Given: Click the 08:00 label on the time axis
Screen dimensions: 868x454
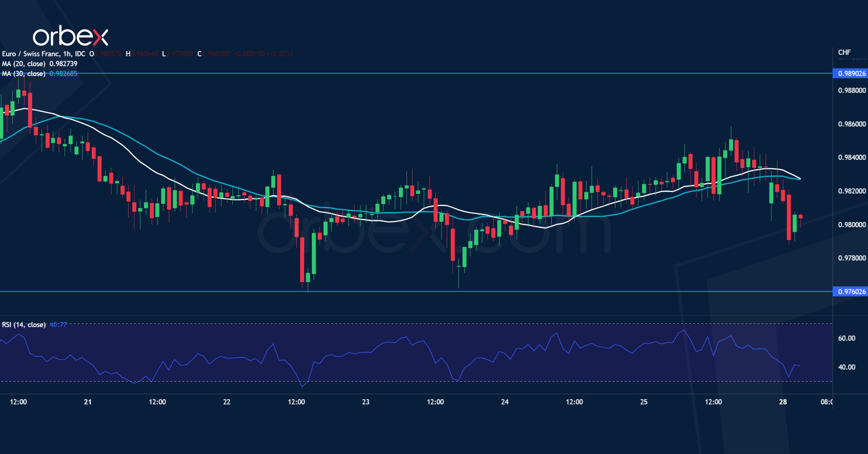Looking at the screenshot, I should point(826,402).
